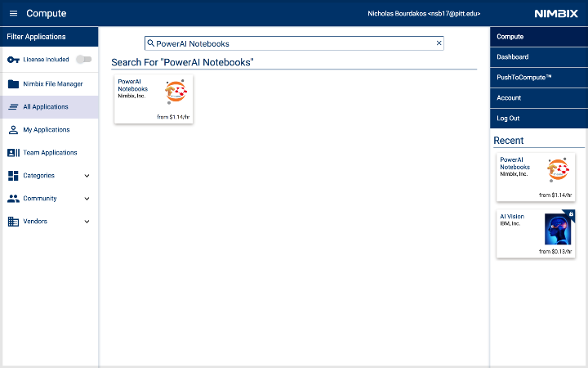Click the Categories grid icon
The height and width of the screenshot is (368, 588).
click(x=14, y=176)
